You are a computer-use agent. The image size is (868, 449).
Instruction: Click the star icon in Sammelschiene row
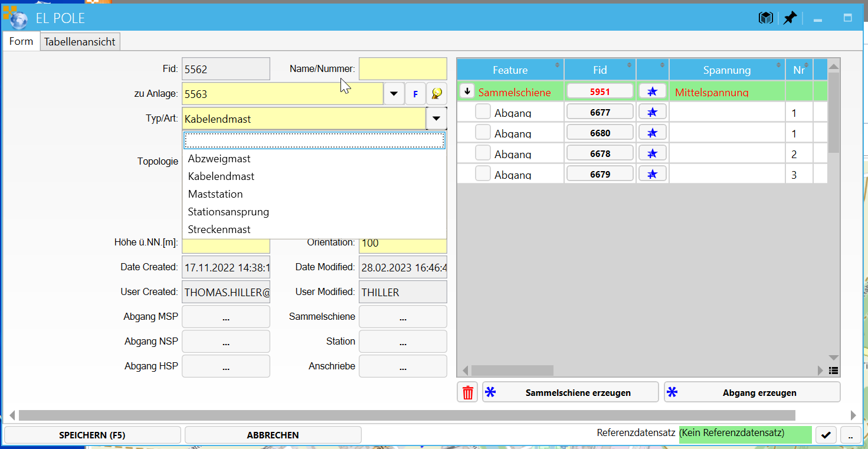653,91
